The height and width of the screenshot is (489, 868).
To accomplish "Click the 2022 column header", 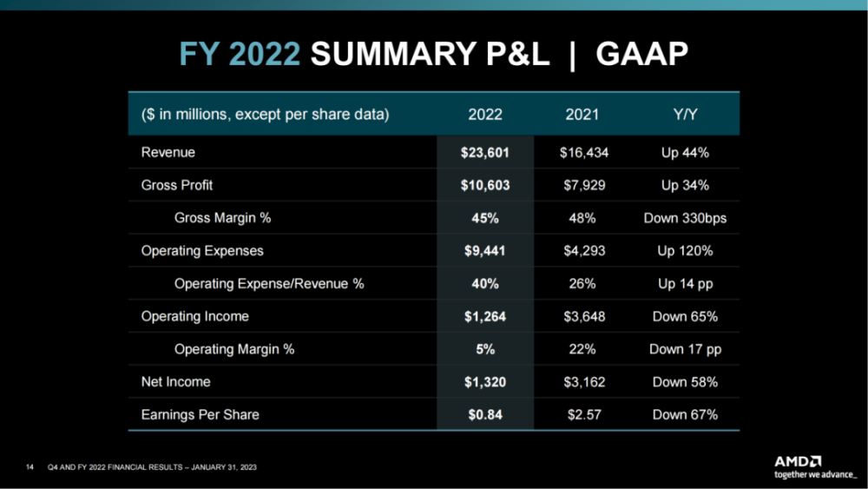I will click(x=485, y=115).
